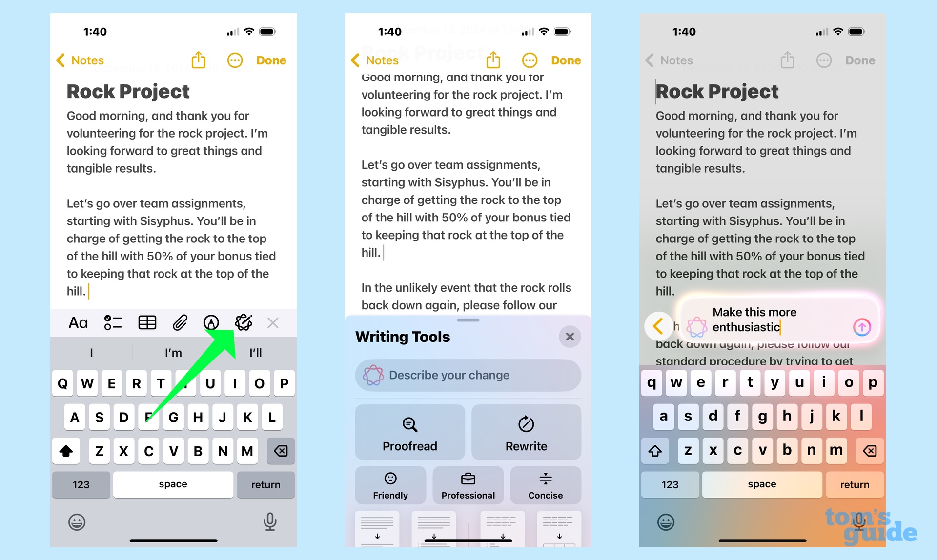Tap Done to finish editing note
Image resolution: width=937 pixels, height=560 pixels.
[271, 60]
